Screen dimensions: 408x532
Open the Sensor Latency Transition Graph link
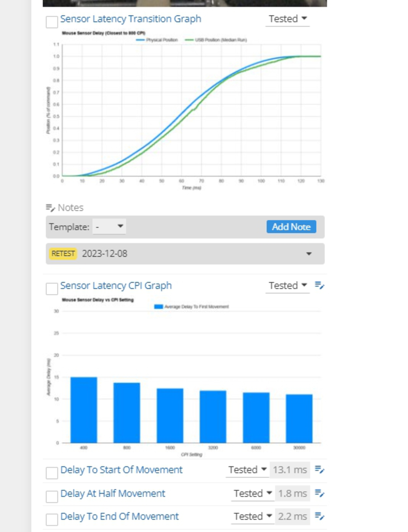coord(131,19)
